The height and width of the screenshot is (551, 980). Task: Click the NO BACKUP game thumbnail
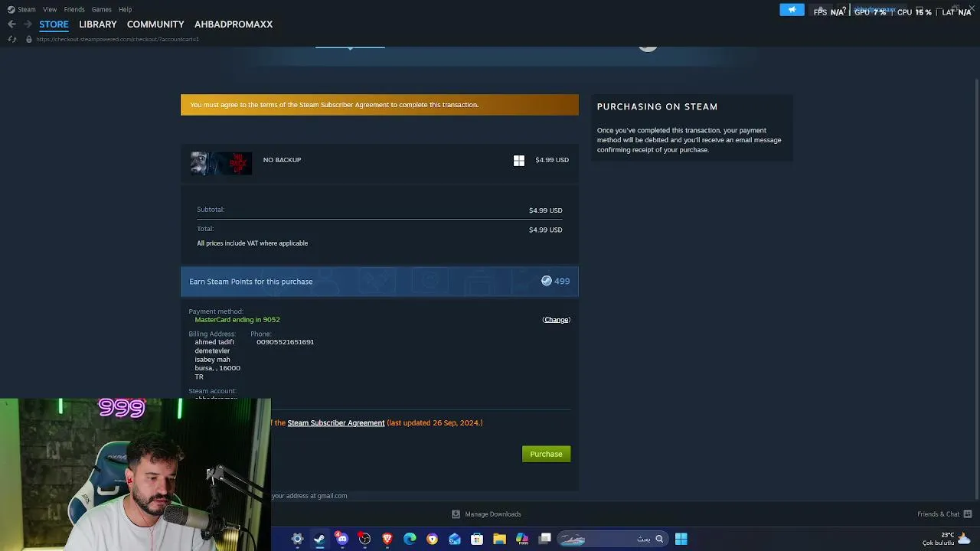pyautogui.click(x=221, y=163)
